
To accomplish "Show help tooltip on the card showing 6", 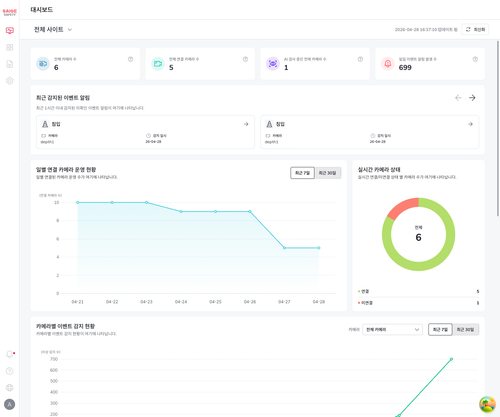I will 130,59.
